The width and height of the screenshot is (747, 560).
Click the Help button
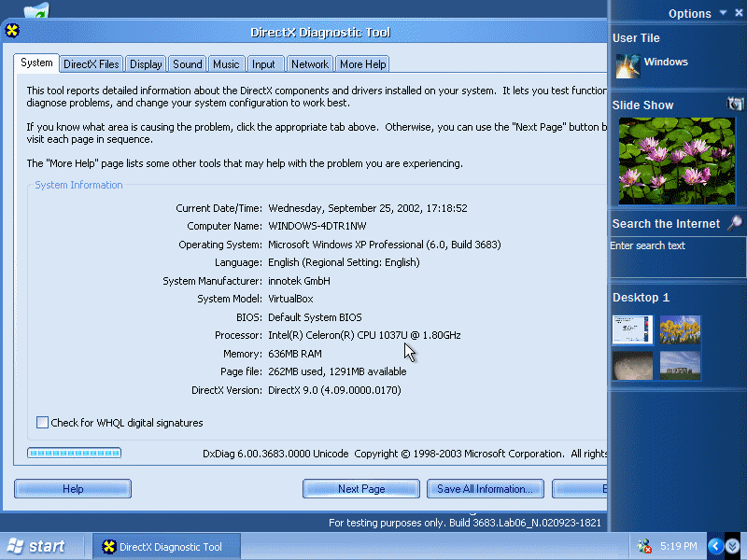coord(73,488)
